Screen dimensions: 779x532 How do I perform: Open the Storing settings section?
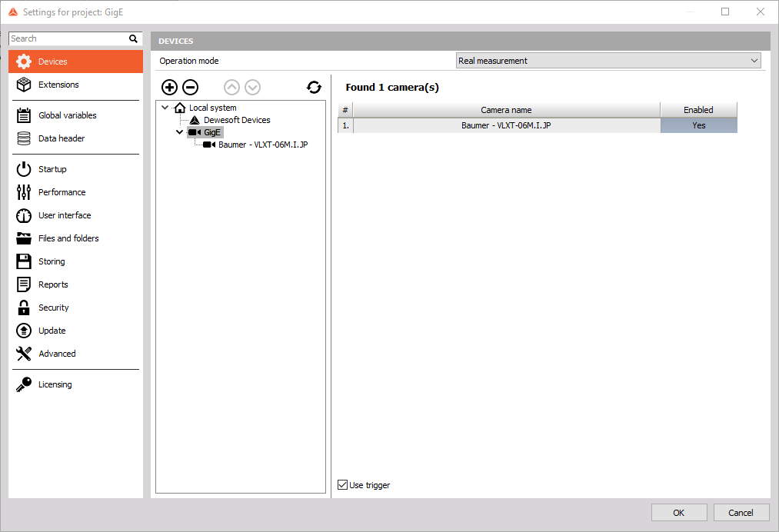[75, 261]
